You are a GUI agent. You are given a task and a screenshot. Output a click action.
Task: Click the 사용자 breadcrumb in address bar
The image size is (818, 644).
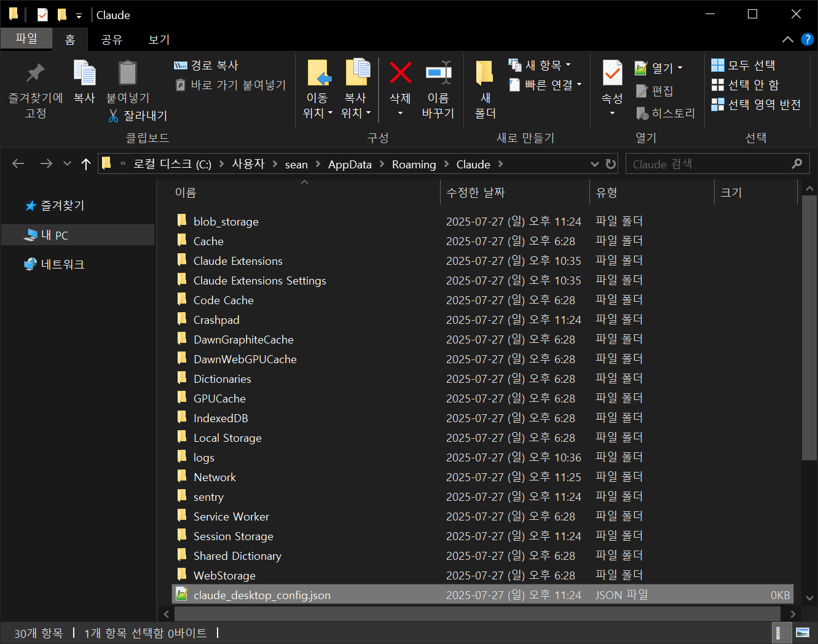(x=248, y=164)
